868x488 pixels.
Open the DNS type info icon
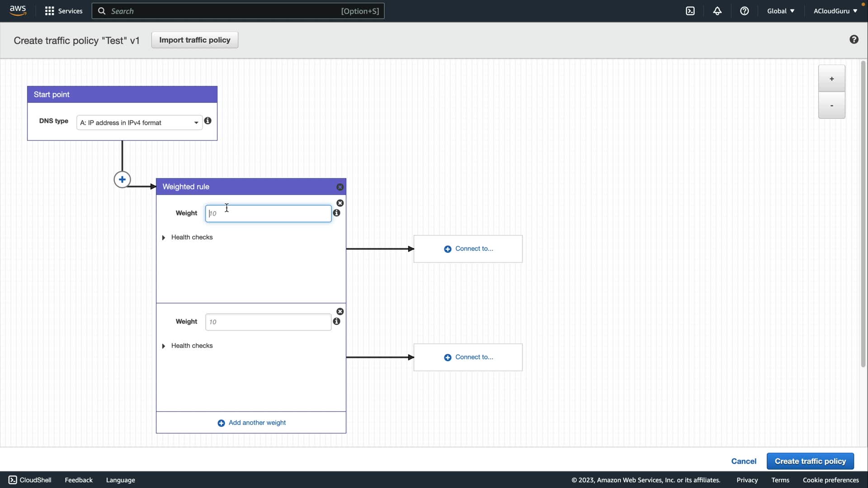pyautogui.click(x=208, y=121)
